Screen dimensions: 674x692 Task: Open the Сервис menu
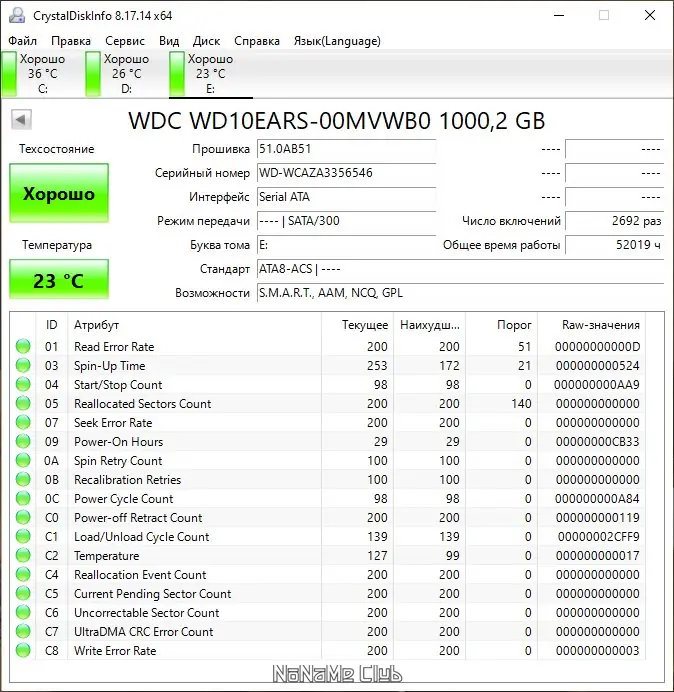[x=125, y=41]
